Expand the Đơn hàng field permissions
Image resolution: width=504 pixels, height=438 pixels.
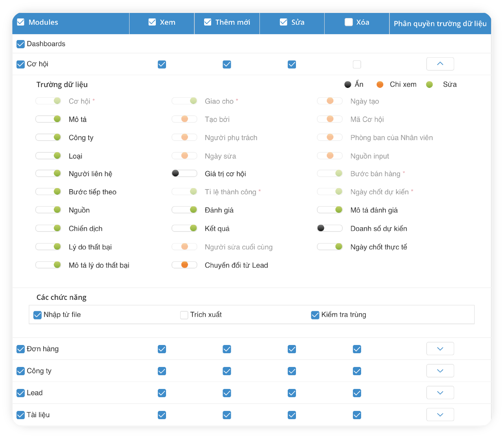click(440, 349)
